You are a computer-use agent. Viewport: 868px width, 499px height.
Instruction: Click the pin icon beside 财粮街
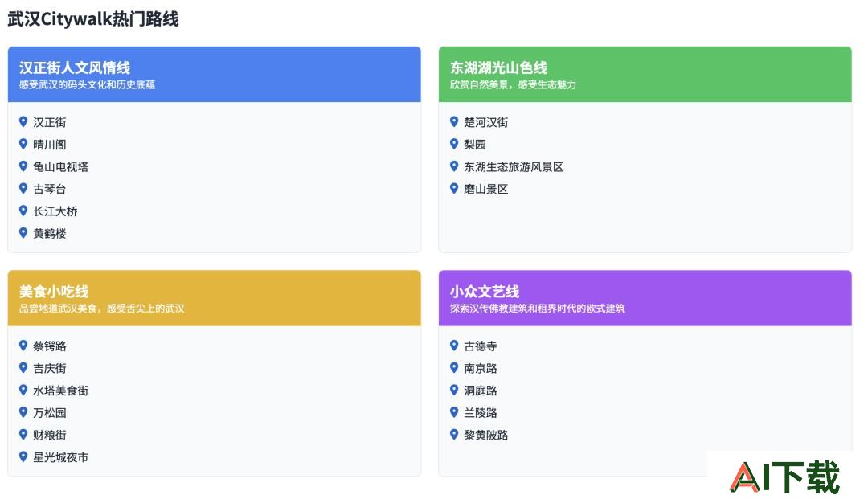(23, 434)
